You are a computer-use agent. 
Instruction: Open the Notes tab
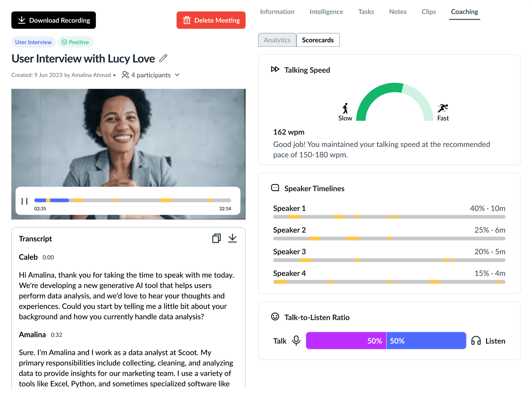coord(397,11)
